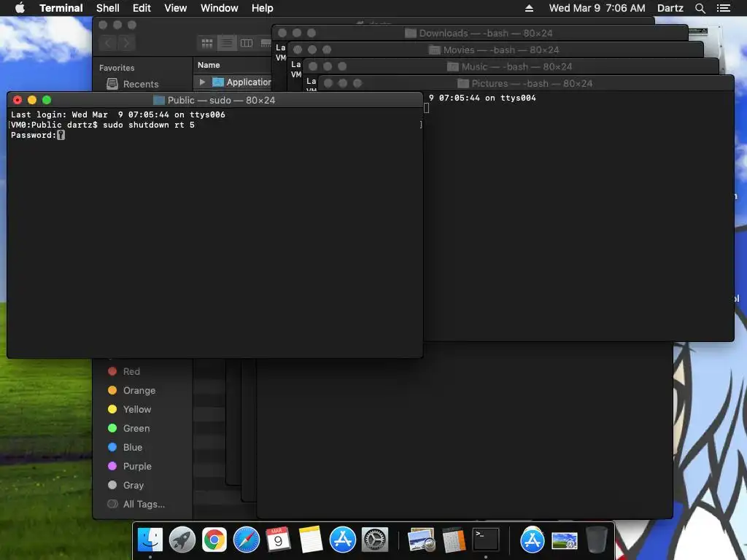Open Notes from the Dock
Screen dimensions: 747x560
click(311, 540)
